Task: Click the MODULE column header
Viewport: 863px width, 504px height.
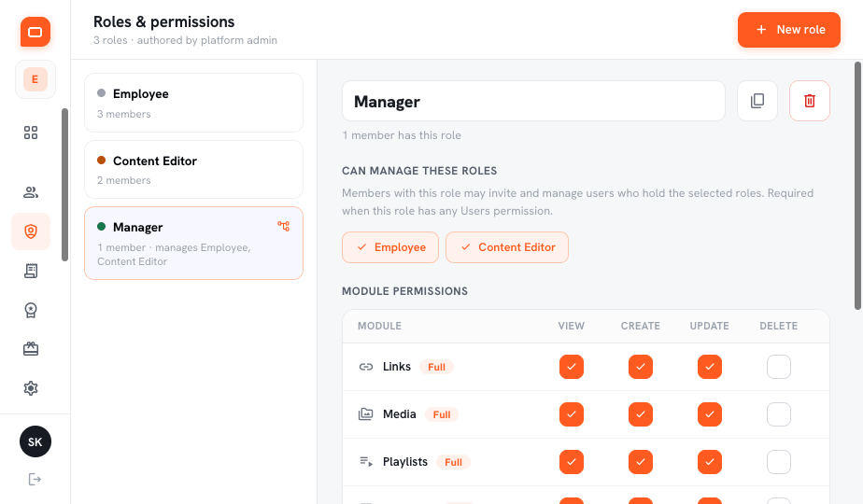Action: point(380,326)
